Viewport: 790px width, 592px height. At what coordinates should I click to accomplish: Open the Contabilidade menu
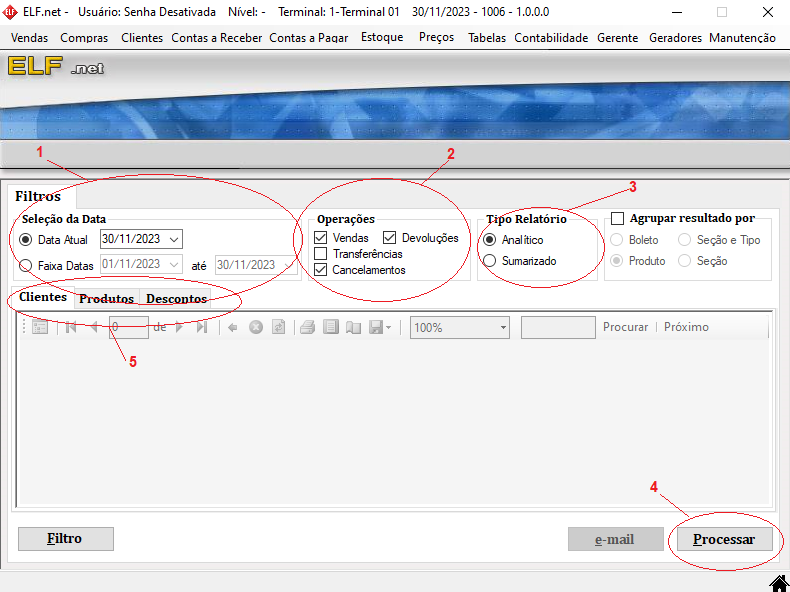[x=551, y=38]
